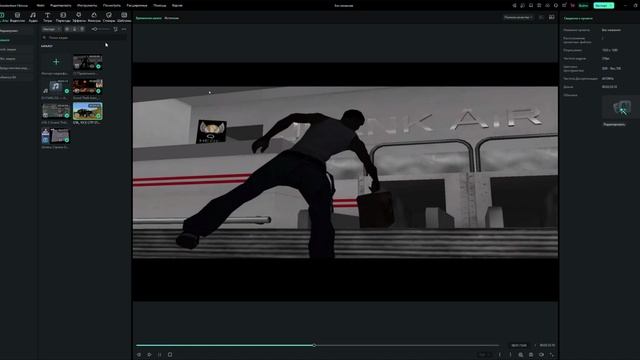The width and height of the screenshot is (640, 360).
Task: Open the Help menu in the menu bar
Action: pyautogui.click(x=160, y=5)
